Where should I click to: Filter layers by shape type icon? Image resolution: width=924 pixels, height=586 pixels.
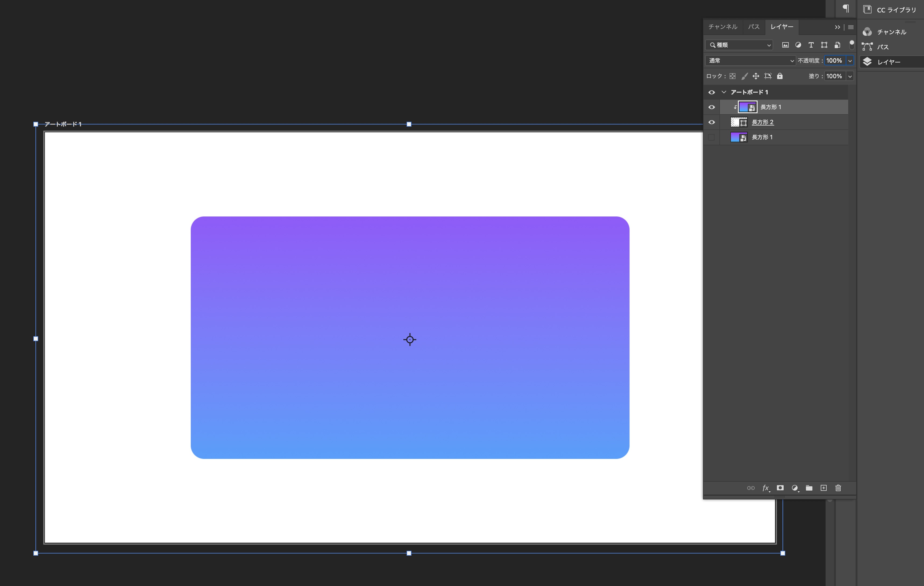824,45
